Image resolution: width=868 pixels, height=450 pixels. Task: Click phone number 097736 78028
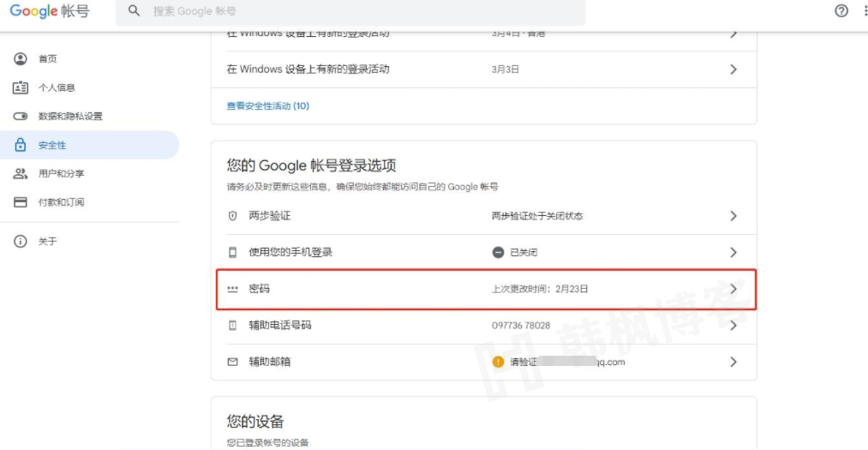tap(521, 326)
